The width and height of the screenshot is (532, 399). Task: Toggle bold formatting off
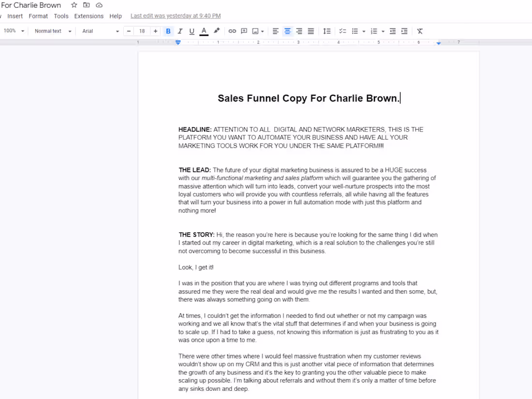[168, 31]
